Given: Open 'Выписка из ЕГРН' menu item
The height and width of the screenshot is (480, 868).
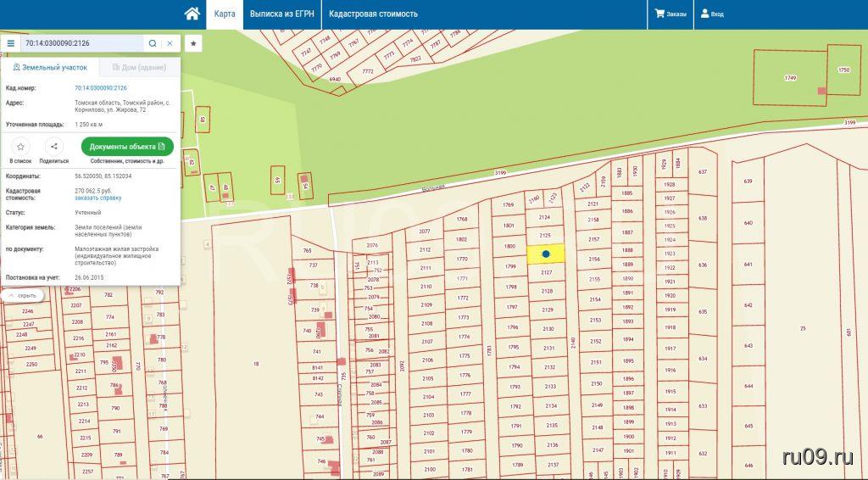Looking at the screenshot, I should pos(281,14).
